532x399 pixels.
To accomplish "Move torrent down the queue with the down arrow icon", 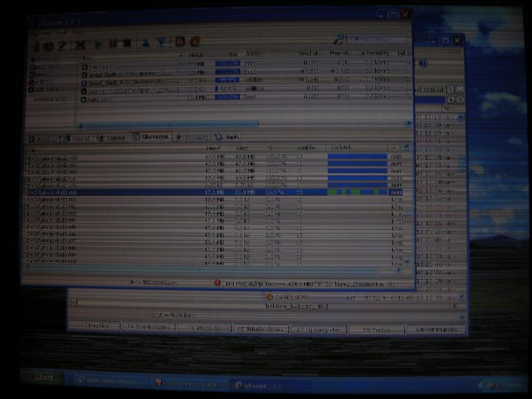I will point(161,43).
